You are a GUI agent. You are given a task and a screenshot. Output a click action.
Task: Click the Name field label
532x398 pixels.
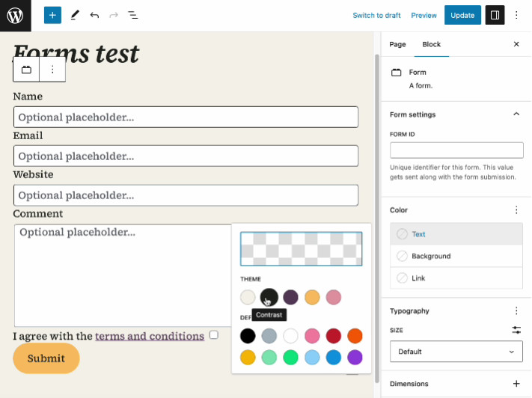point(28,97)
